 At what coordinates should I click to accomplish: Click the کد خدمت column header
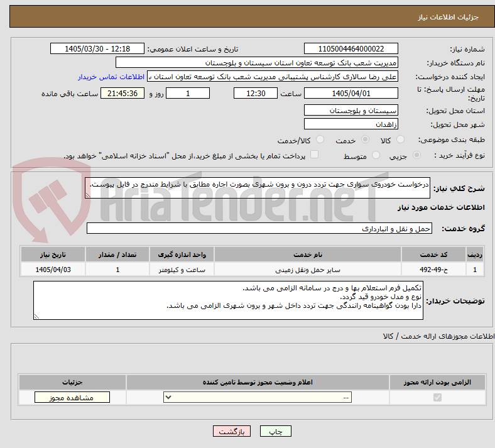434,254
